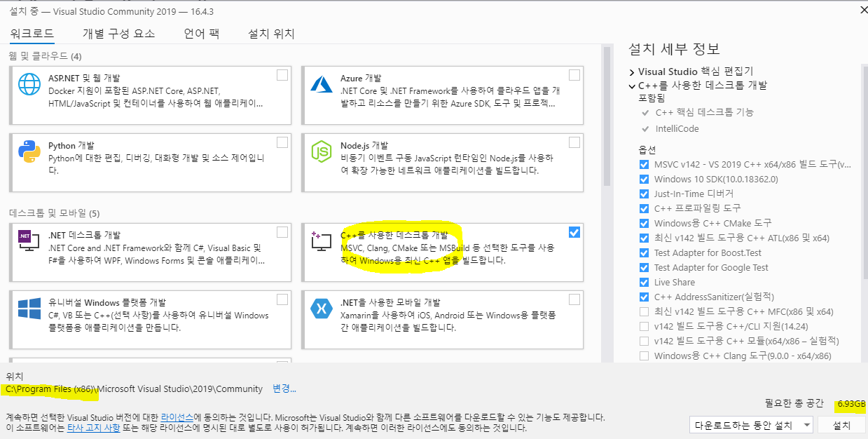Screen dimensions: 868x439
Task: Check Windows용 C++ Clang 도구 option
Action: (644, 356)
